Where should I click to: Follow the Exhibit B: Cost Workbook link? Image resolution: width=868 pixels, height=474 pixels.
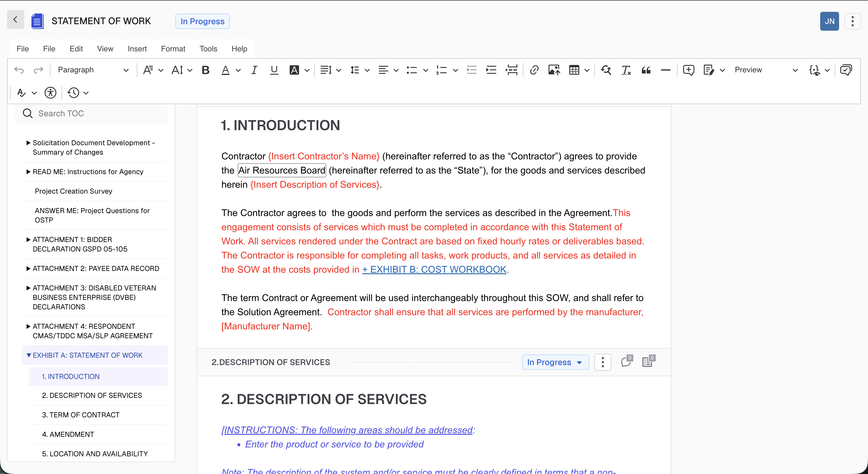[x=434, y=269]
